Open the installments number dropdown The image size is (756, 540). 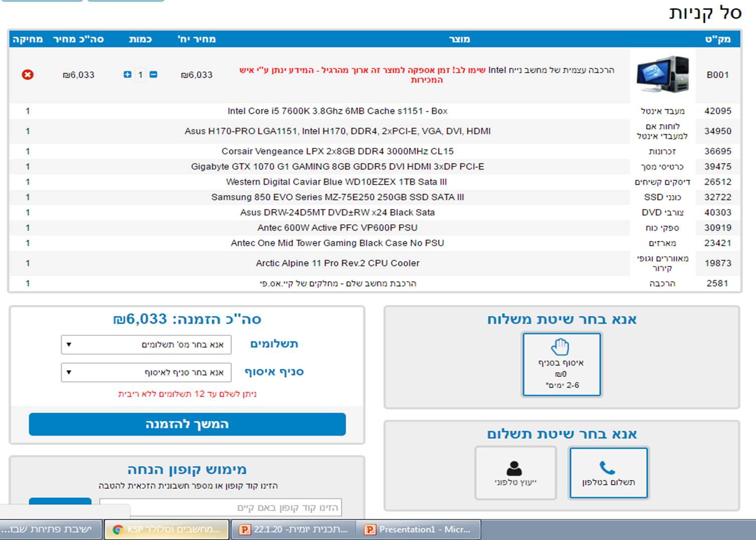(x=146, y=344)
